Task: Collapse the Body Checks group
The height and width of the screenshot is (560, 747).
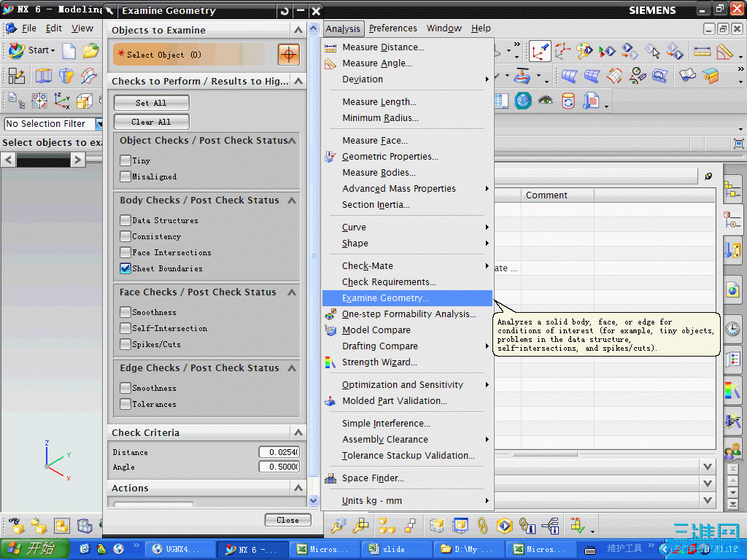Action: point(292,201)
